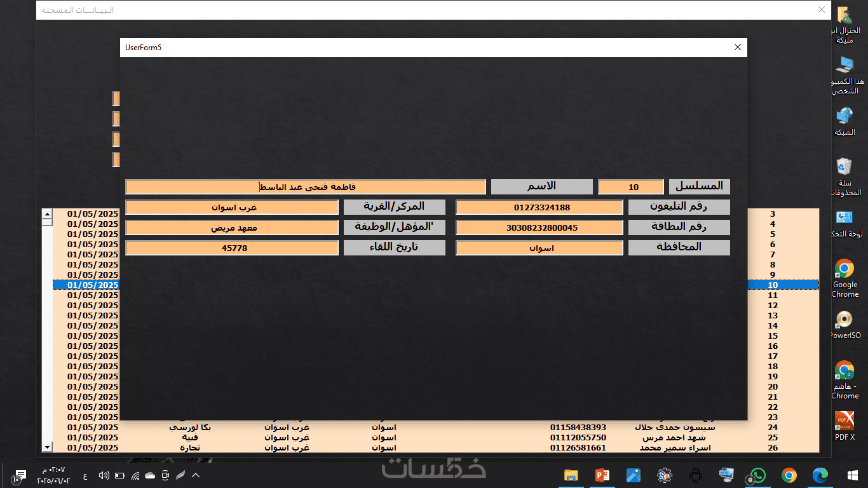Screen dimensions: 868x488
Task: Click qualification cell فنية
Action: (190, 438)
